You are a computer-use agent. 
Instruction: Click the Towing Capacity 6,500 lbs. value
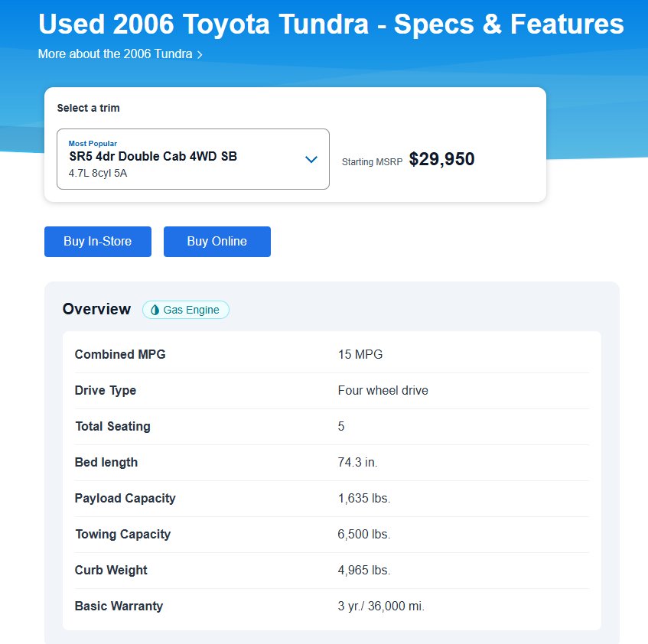364,535
